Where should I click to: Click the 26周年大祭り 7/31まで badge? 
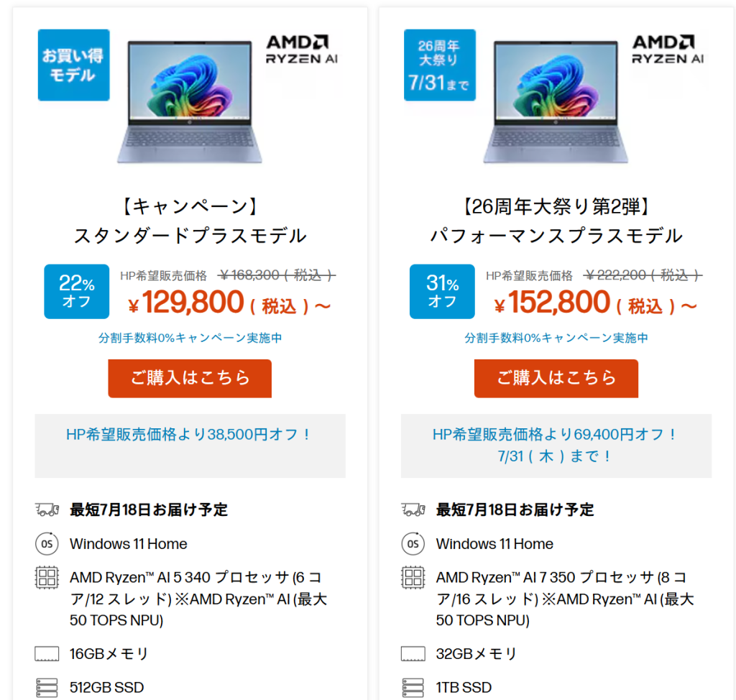pyautogui.click(x=439, y=65)
